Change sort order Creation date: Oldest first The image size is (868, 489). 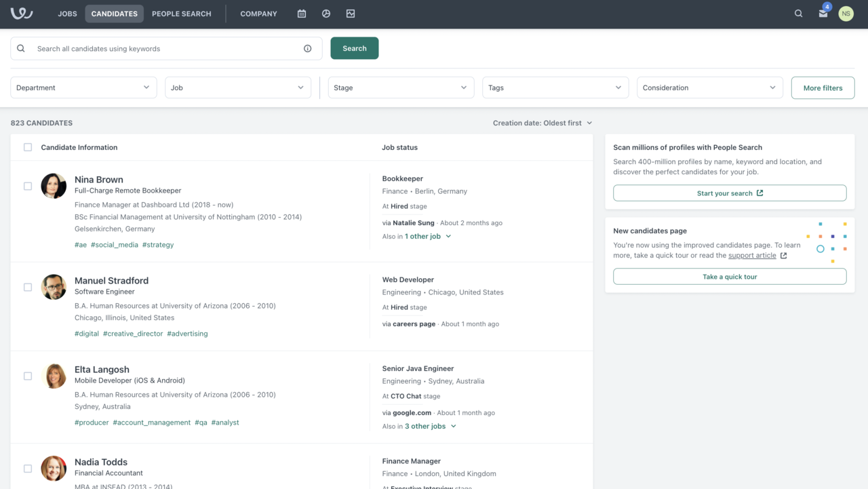pyautogui.click(x=542, y=123)
